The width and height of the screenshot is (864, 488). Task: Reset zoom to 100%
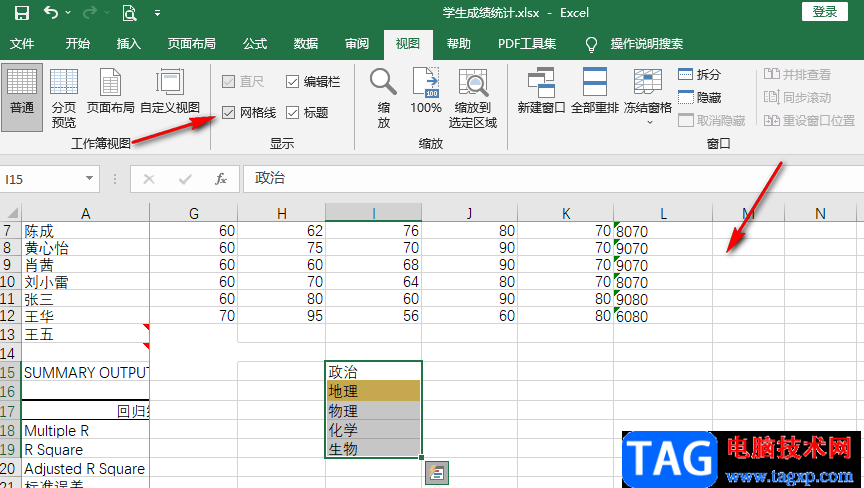pos(426,91)
